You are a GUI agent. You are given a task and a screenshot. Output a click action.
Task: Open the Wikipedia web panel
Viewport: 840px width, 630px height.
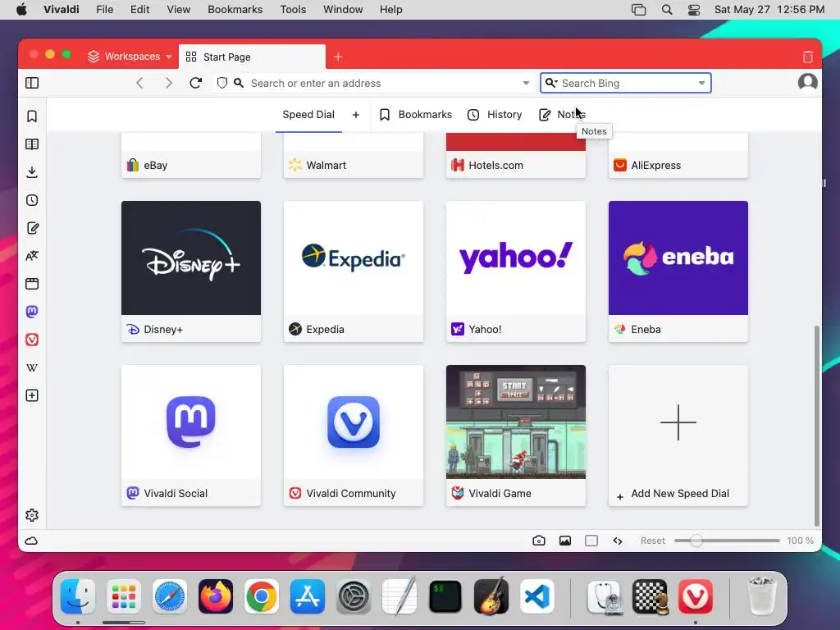click(32, 367)
